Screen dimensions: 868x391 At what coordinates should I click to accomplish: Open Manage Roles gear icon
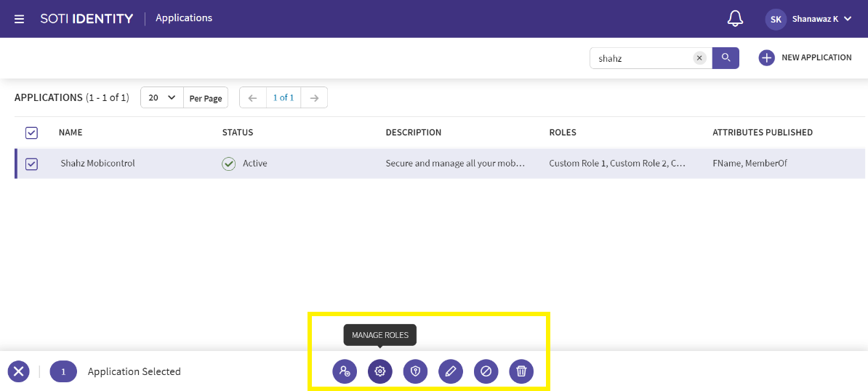(379, 371)
